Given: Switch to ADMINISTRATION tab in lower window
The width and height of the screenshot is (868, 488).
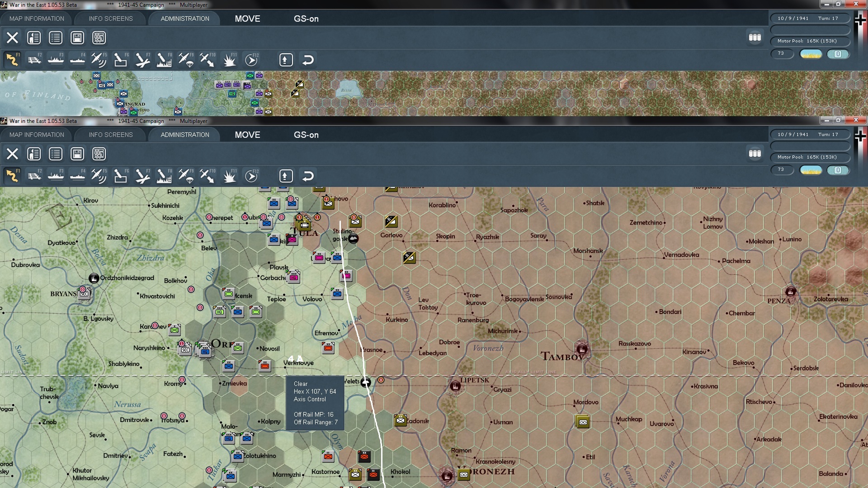Looking at the screenshot, I should [x=185, y=135].
